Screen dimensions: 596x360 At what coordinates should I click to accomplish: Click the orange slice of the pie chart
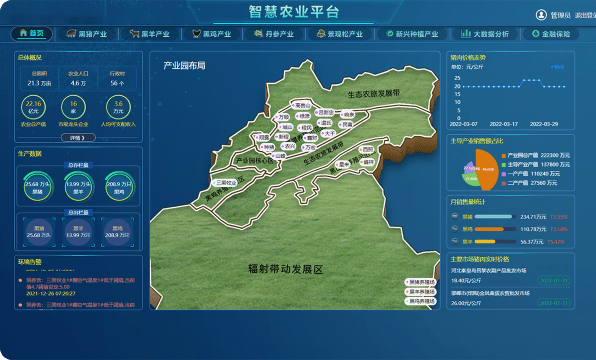pyautogui.click(x=487, y=170)
